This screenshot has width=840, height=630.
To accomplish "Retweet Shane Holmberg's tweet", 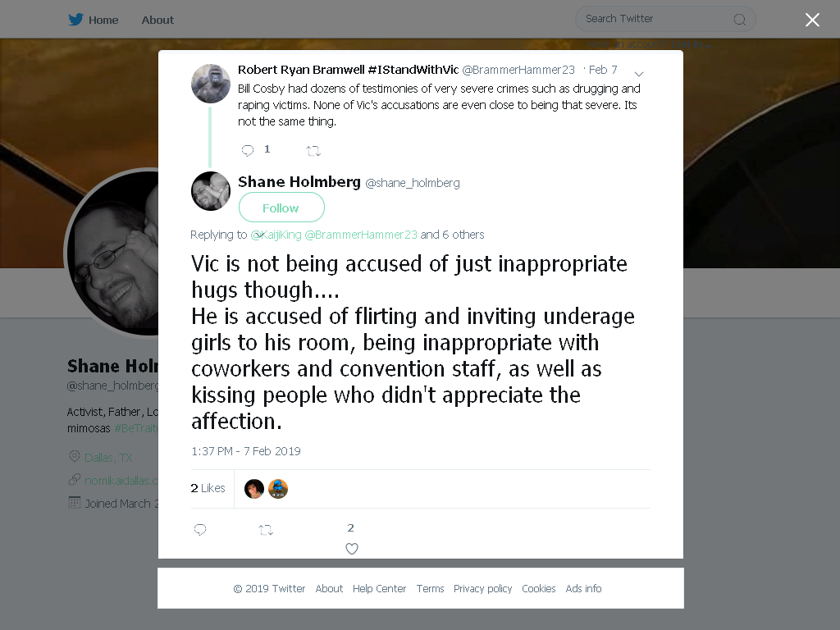I will coord(267,530).
